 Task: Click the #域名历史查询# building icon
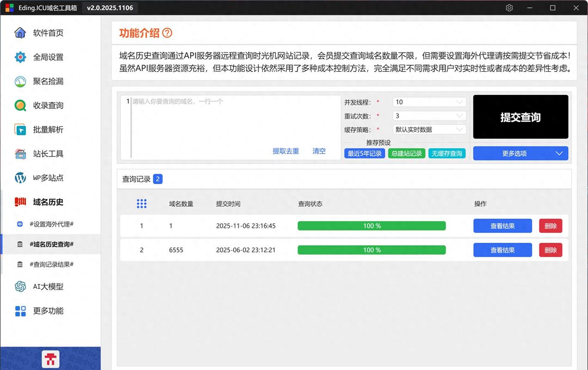coord(20,244)
